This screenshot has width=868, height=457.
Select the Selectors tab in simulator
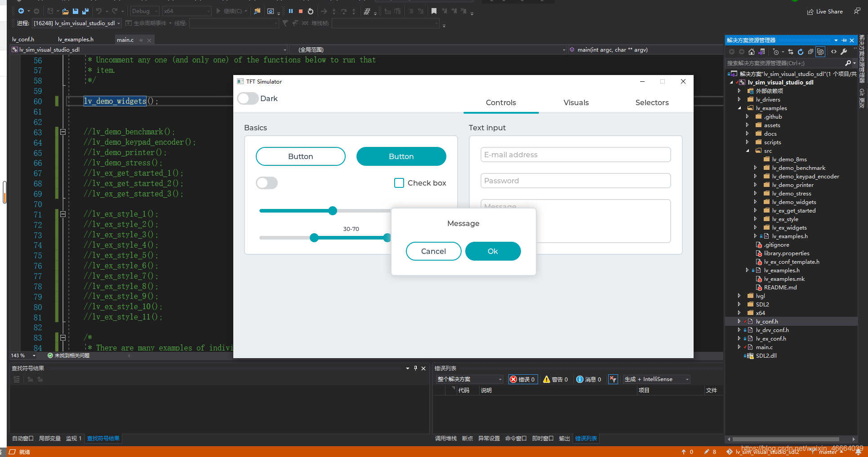tap(652, 102)
